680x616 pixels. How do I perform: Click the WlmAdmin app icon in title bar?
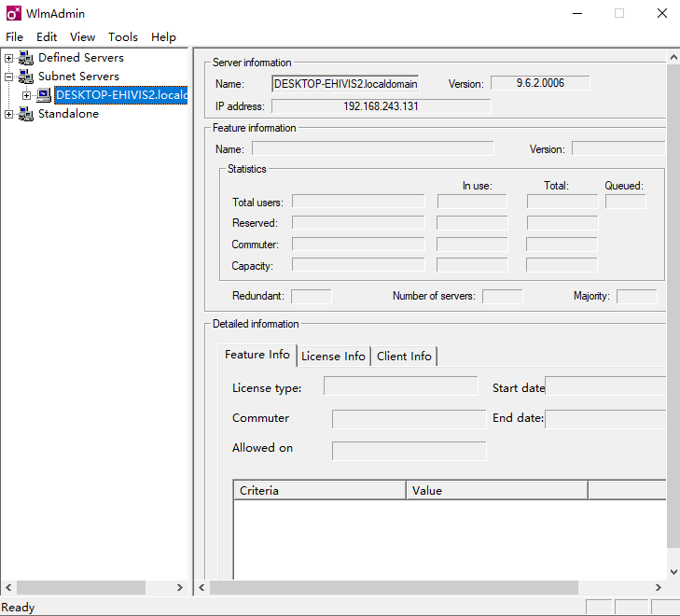click(13, 13)
